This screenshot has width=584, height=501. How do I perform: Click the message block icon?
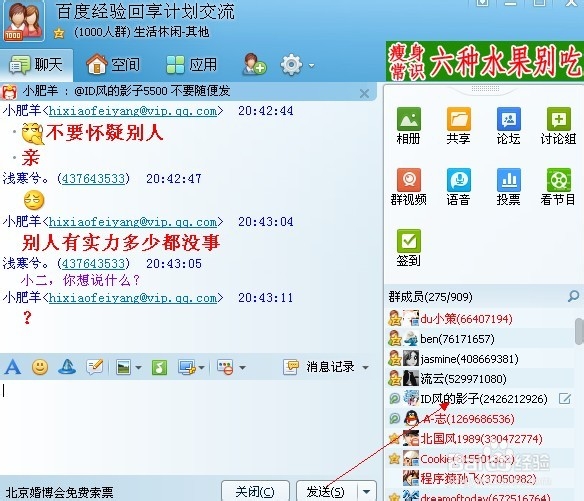click(x=225, y=367)
